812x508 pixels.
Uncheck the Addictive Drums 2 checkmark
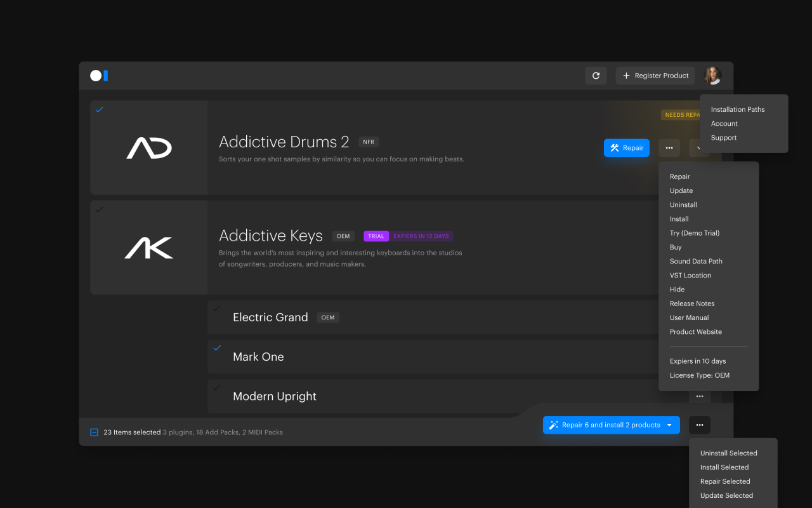click(99, 110)
